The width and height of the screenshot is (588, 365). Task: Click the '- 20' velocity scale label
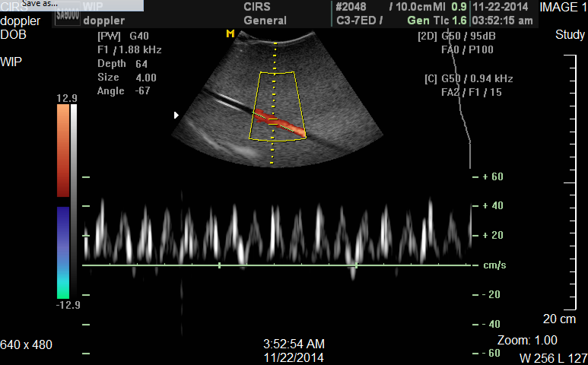coord(491,294)
